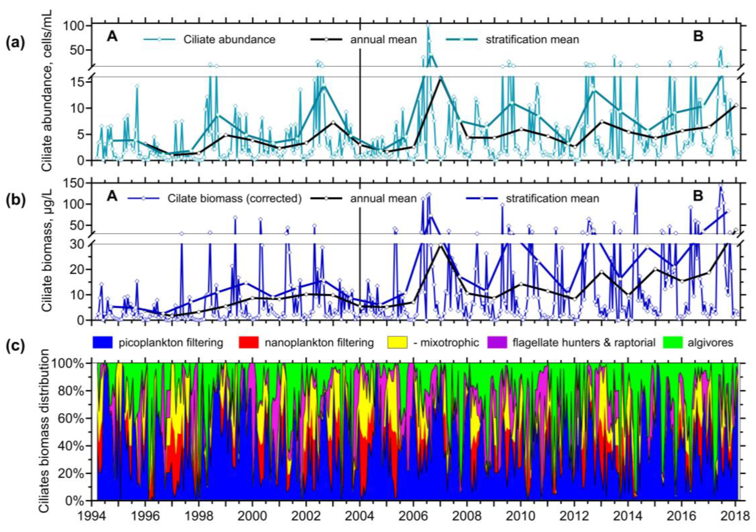Click 'stratification mean' legend in panel (b)

[552, 199]
